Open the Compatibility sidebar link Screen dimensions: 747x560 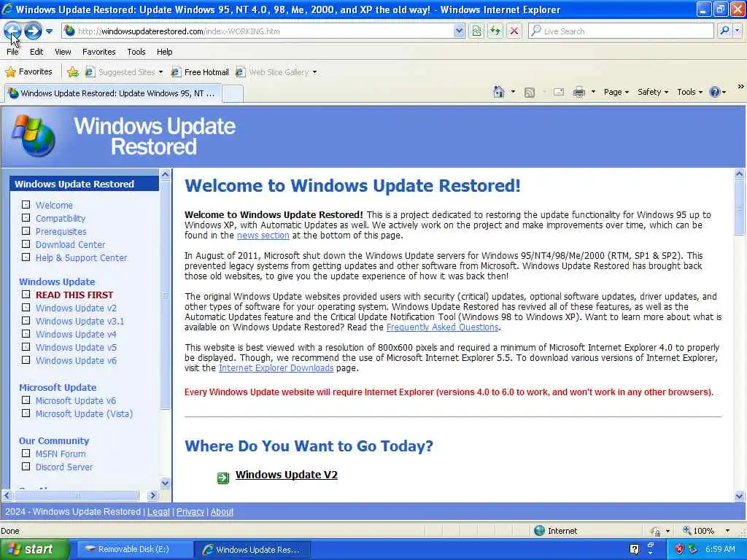click(61, 219)
